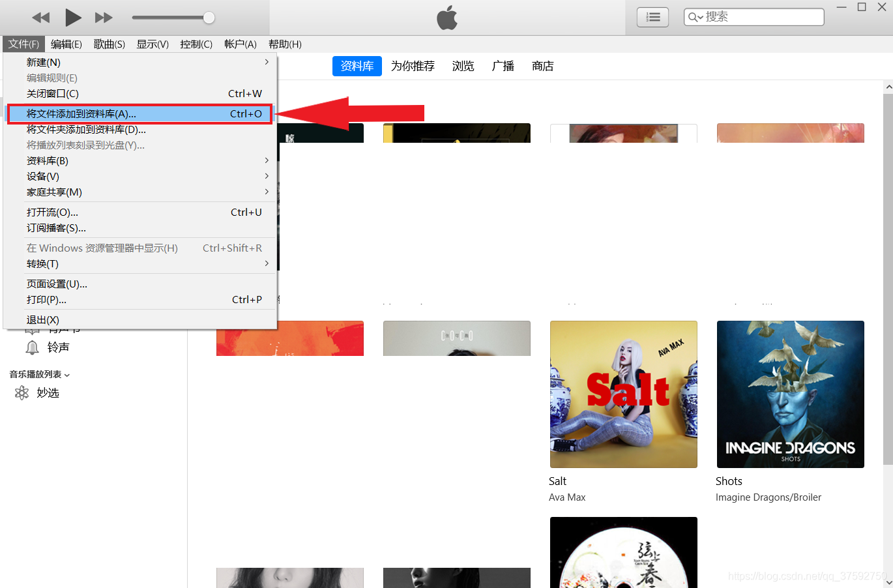Open the 帮助(H) menu
This screenshot has height=588, width=893.
click(285, 44)
